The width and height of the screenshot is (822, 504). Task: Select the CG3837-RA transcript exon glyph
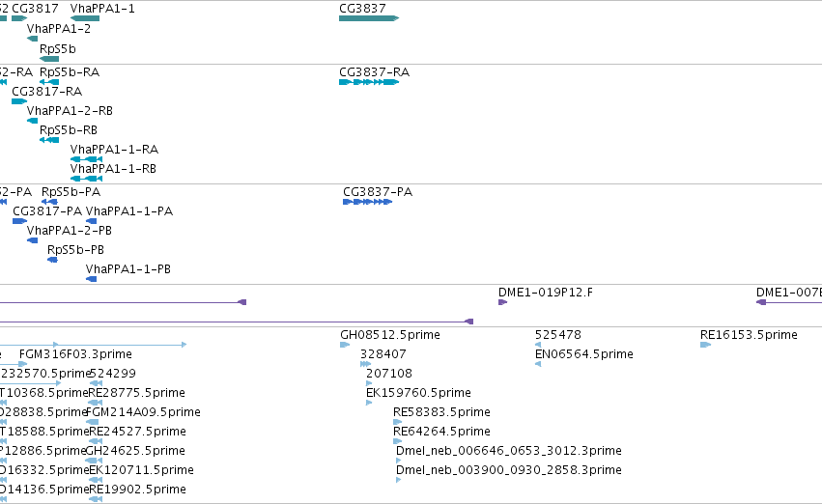point(369,82)
